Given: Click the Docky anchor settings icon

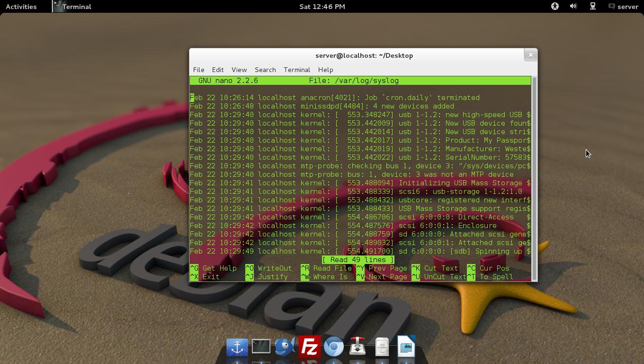Looking at the screenshot, I should pyautogui.click(x=237, y=347).
